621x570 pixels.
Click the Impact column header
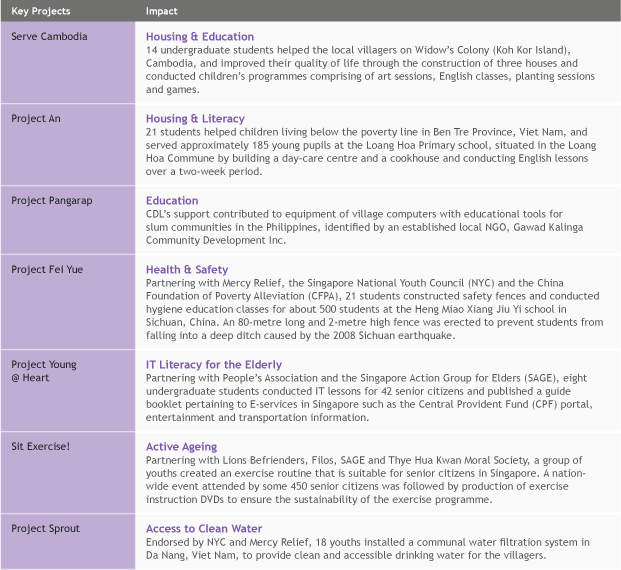click(162, 10)
